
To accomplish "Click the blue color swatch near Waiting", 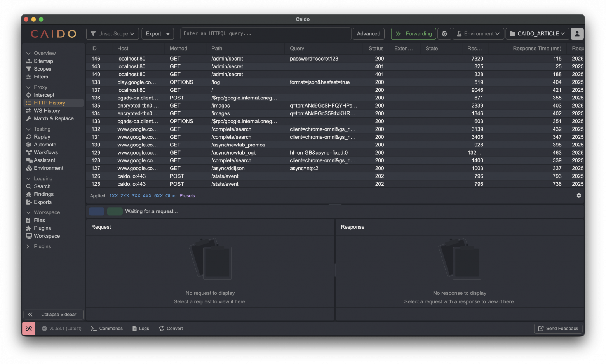I will [x=96, y=211].
